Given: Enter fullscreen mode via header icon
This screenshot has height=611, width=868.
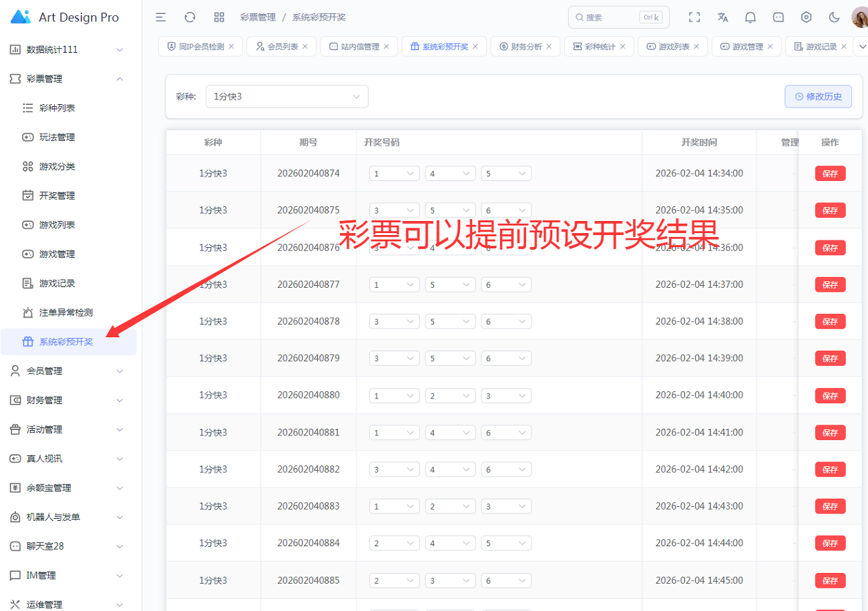Looking at the screenshot, I should [x=694, y=17].
